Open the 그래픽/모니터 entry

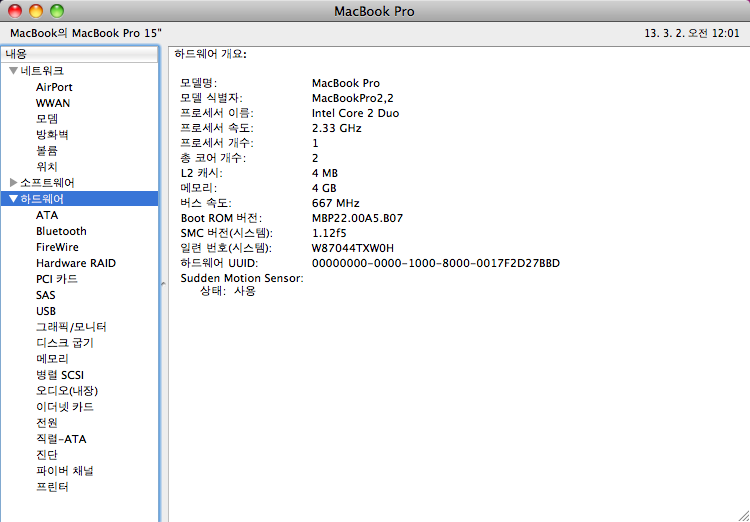(x=71, y=327)
